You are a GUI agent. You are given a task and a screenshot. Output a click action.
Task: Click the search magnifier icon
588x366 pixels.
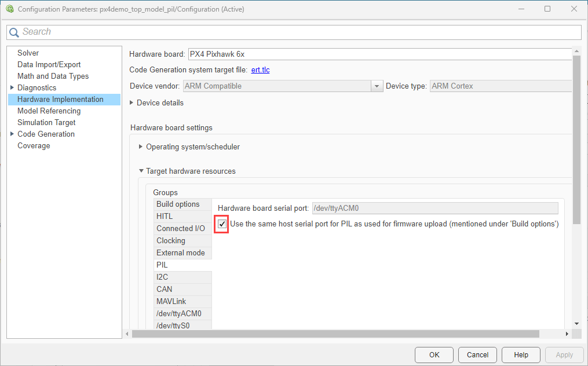14,32
